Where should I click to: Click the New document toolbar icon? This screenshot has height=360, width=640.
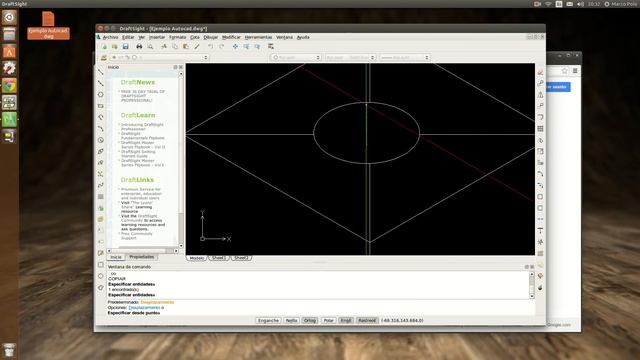[104, 47]
